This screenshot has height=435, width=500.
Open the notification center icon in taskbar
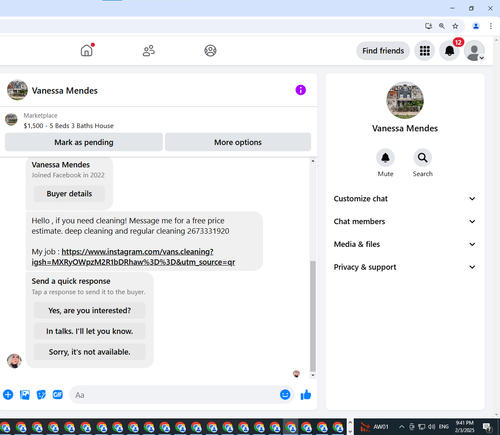pos(487,427)
